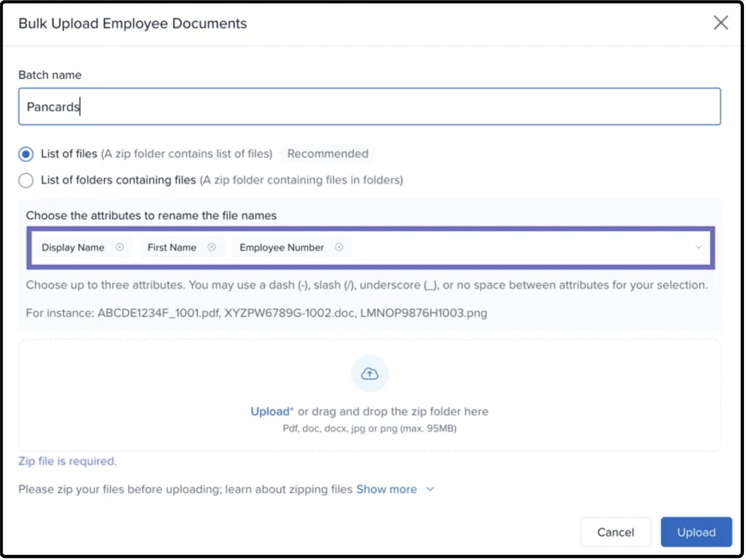Click the Employee Number chip label
Viewport: 746px width, 560px height.
[x=282, y=248]
